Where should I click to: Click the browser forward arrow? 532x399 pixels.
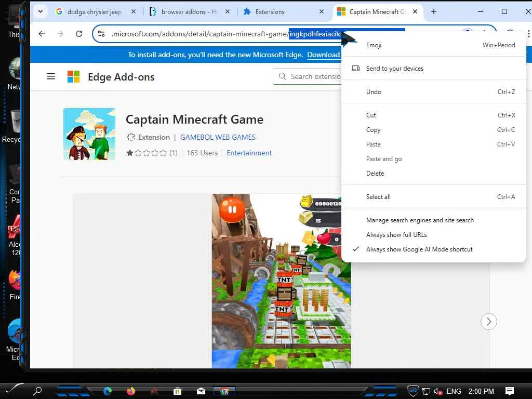click(x=60, y=34)
